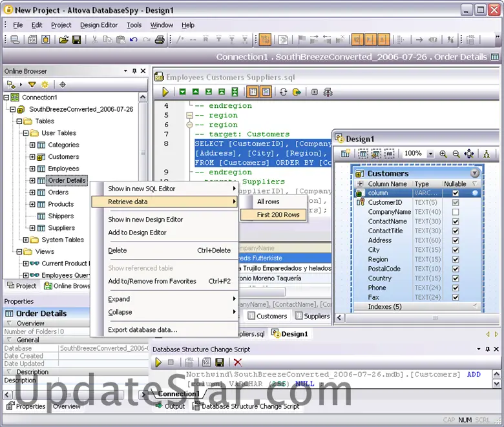This screenshot has width=504, height=427.
Task: Toggle Nullable checkbox for Address
Action: (x=456, y=240)
